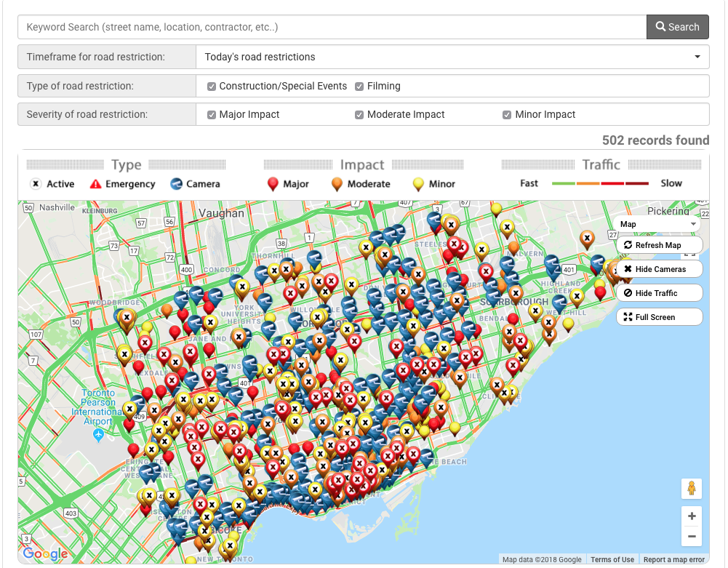Enter full screen map view

(659, 316)
